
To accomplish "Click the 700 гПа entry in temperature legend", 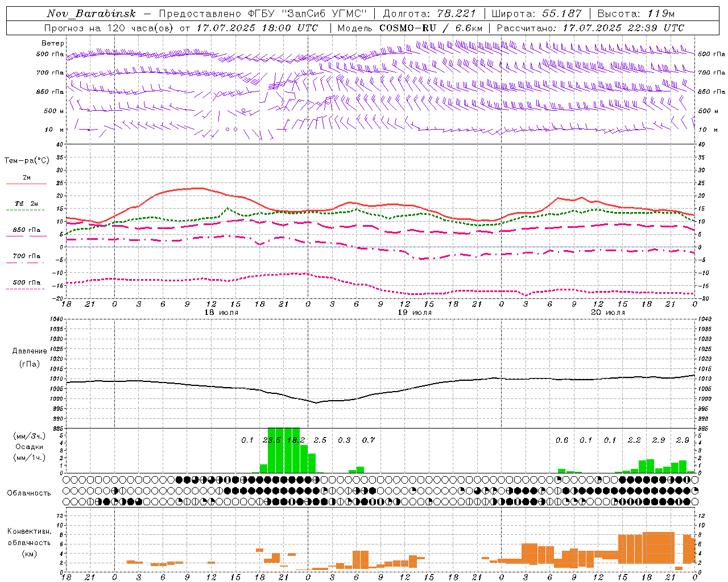I will (x=27, y=256).
